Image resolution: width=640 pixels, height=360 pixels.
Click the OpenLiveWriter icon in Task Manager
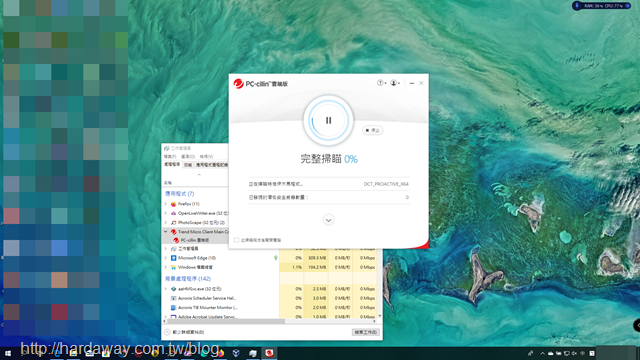173,213
